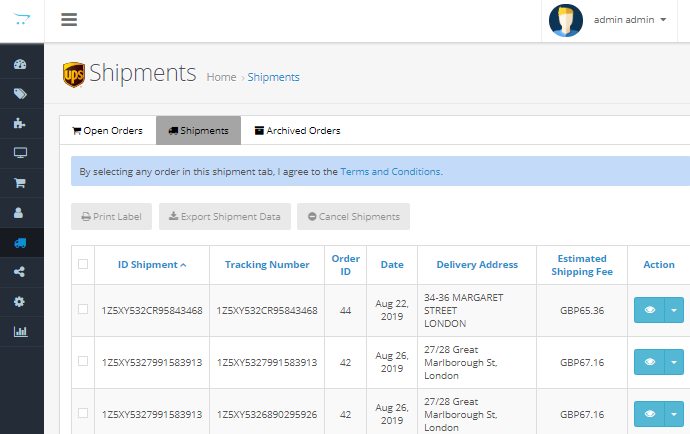This screenshot has height=434, width=690.
Task: Open the Reports bar chart sidebar icon
Action: click(20, 331)
